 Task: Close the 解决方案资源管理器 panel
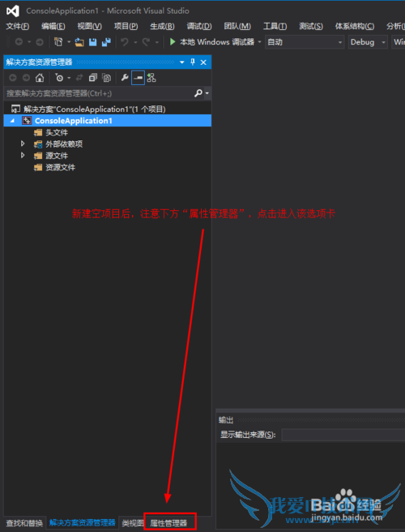[203, 62]
